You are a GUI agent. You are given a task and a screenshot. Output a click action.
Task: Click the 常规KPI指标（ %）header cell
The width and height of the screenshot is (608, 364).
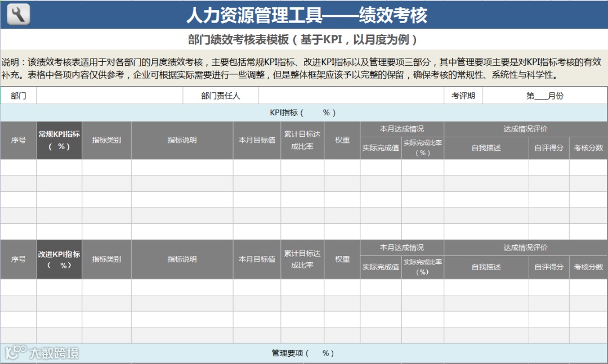[x=59, y=140]
